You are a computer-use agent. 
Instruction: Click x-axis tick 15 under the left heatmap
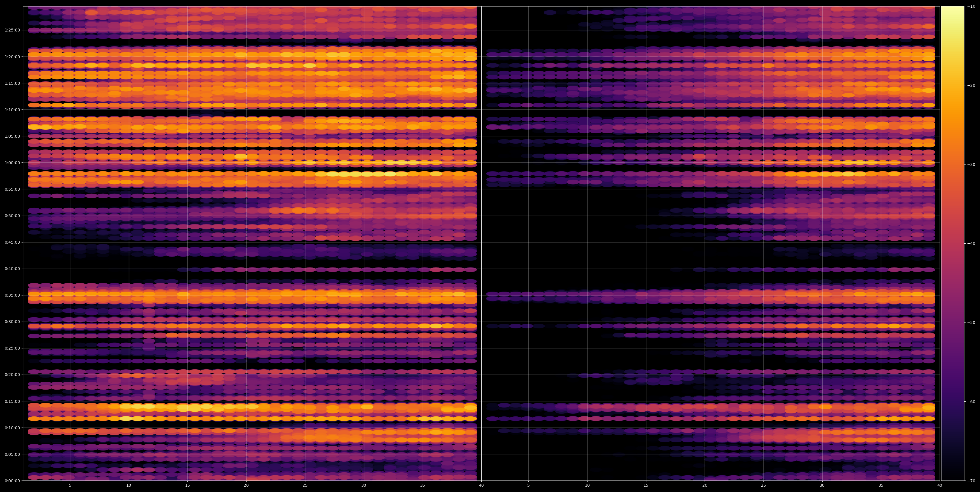click(187, 486)
